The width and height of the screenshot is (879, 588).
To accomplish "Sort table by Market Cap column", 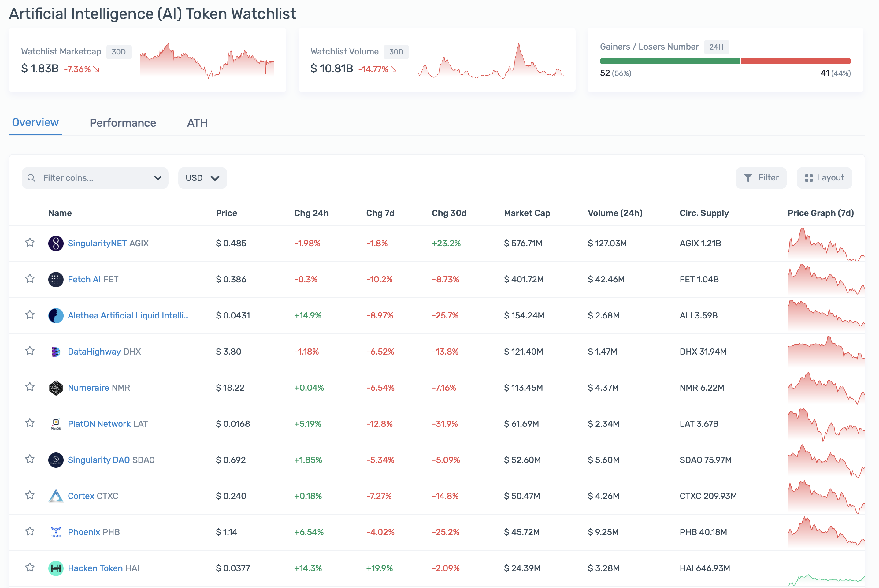I will (x=527, y=213).
